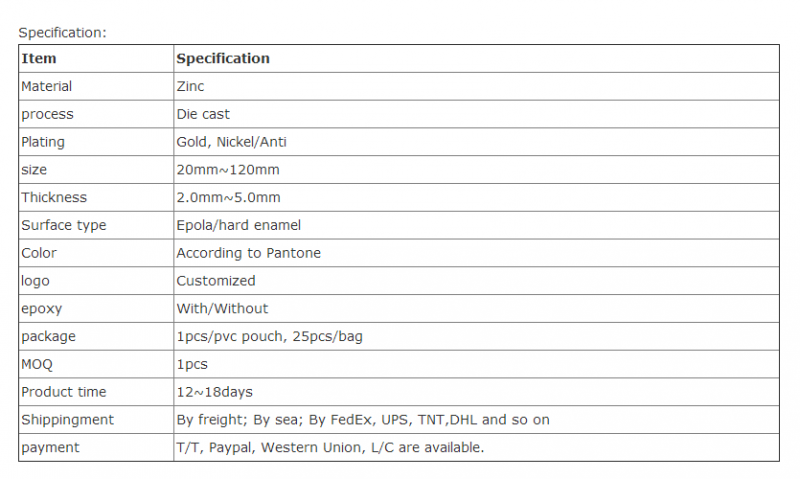800x479 pixels.
Task: Select the '2.0mm~5.0mm' thickness value
Action: tap(228, 198)
